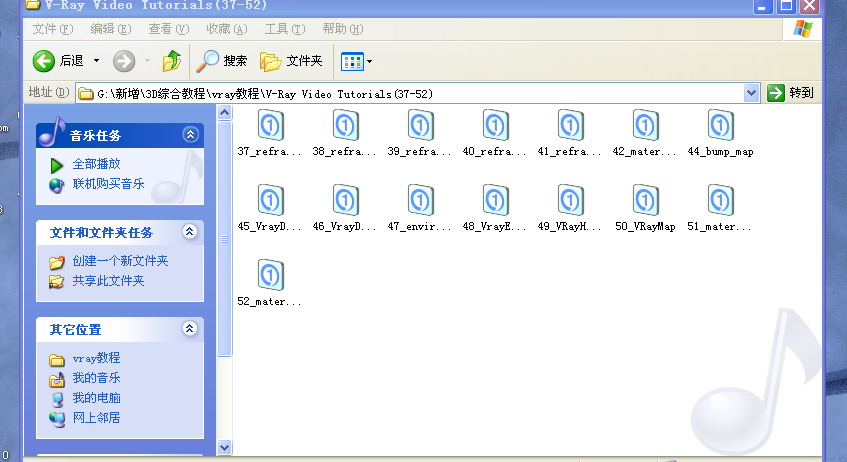Click the 联机购买音乐 link

tap(108, 184)
